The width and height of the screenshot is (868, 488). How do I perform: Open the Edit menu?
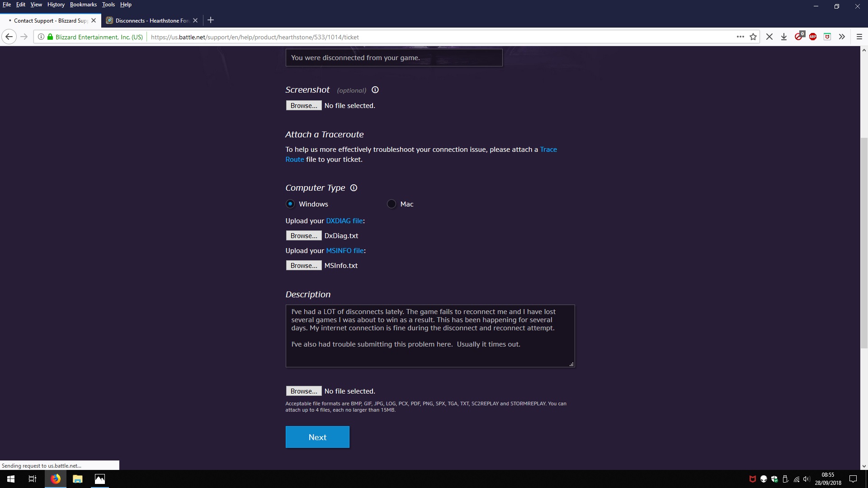click(21, 5)
